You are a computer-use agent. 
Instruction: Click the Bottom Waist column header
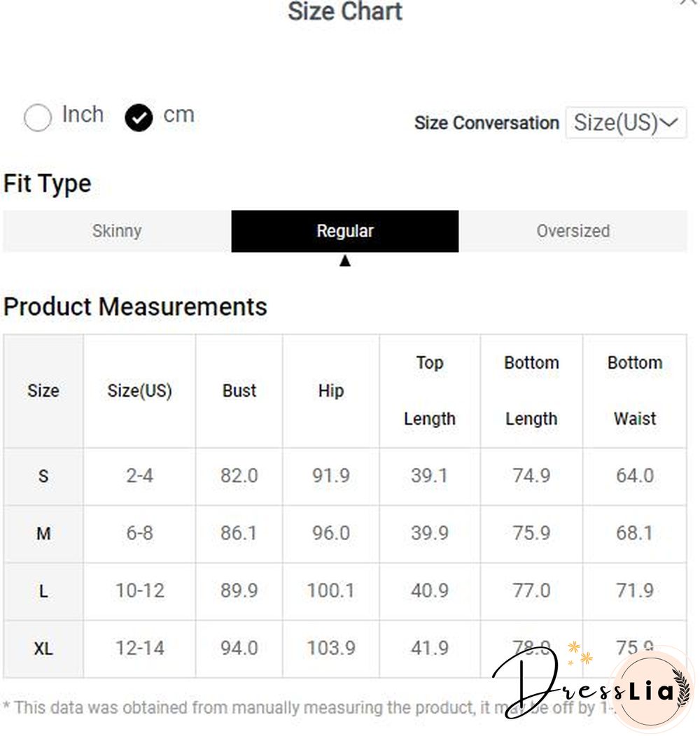click(634, 390)
